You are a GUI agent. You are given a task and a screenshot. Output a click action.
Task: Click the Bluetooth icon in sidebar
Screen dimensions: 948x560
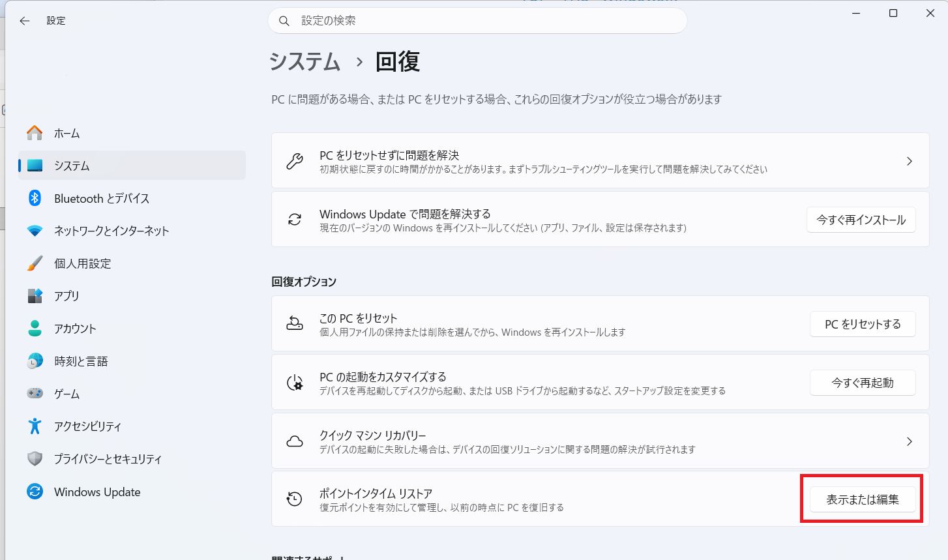point(35,198)
